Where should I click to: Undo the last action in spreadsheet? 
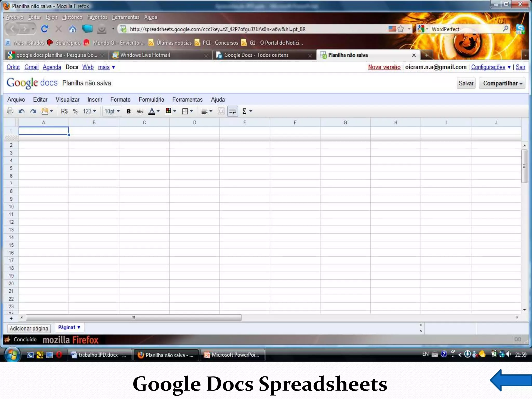pos(22,111)
